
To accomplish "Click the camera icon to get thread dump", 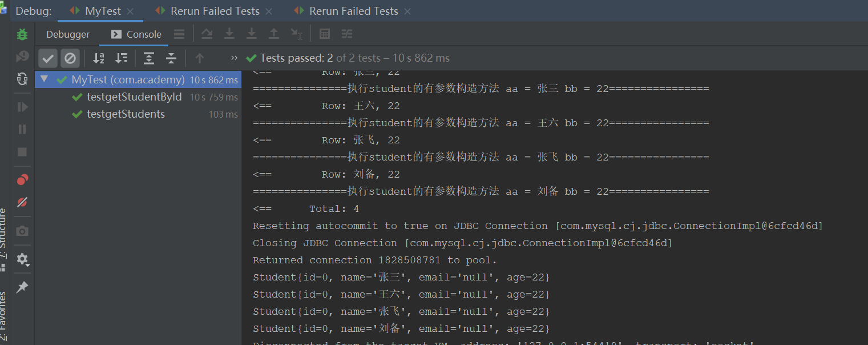I will [x=22, y=231].
